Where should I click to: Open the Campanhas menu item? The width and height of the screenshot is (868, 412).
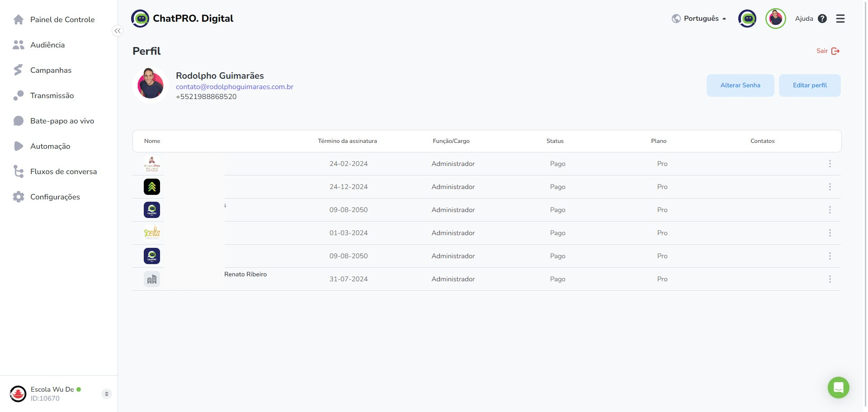(51, 70)
